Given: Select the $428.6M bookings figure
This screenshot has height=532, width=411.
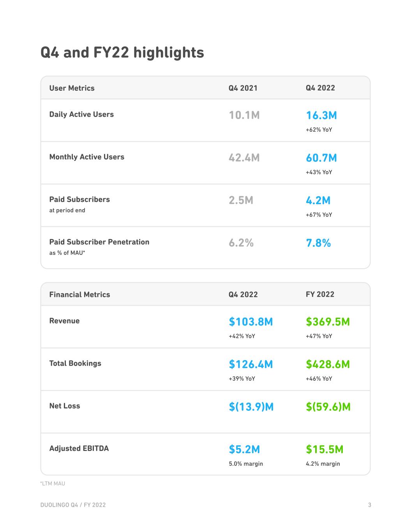Looking at the screenshot, I should point(328,364).
